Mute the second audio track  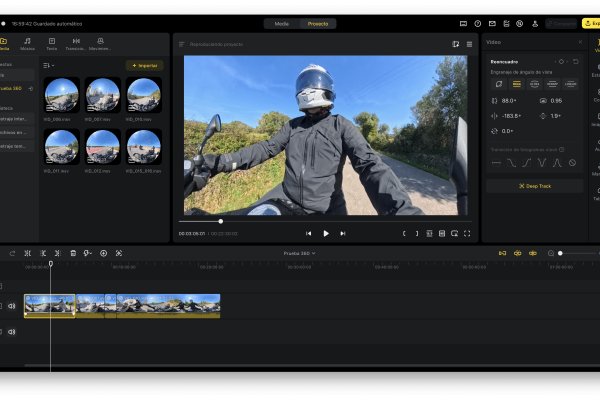pos(12,331)
